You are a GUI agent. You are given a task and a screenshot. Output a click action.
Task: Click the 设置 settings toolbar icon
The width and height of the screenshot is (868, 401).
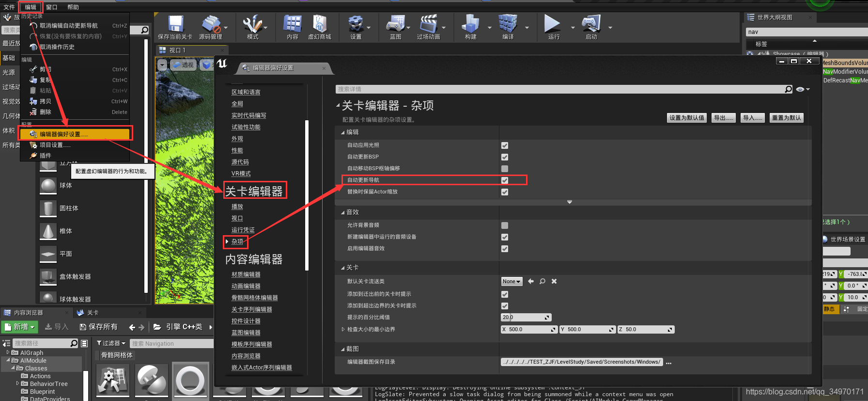(x=356, y=24)
